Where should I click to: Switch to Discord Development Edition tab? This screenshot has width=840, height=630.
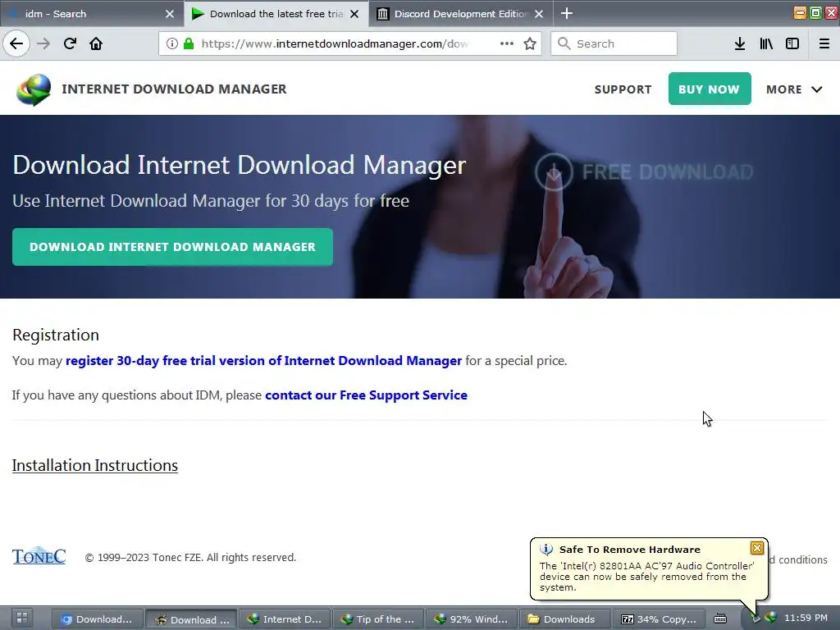[461, 14]
